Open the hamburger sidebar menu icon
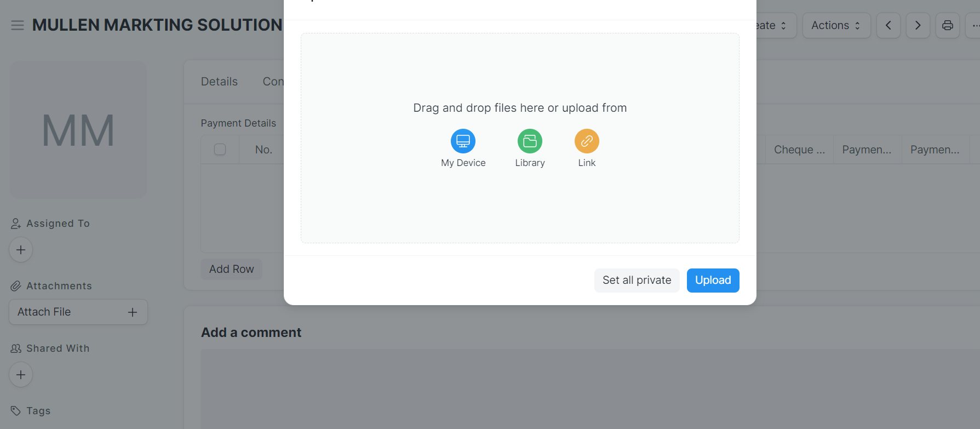The image size is (980, 429). pyautogui.click(x=18, y=25)
